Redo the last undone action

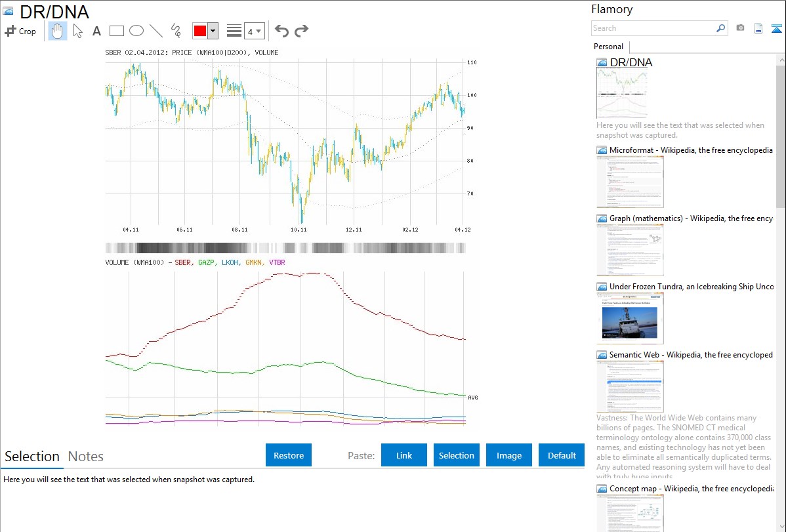click(x=301, y=31)
